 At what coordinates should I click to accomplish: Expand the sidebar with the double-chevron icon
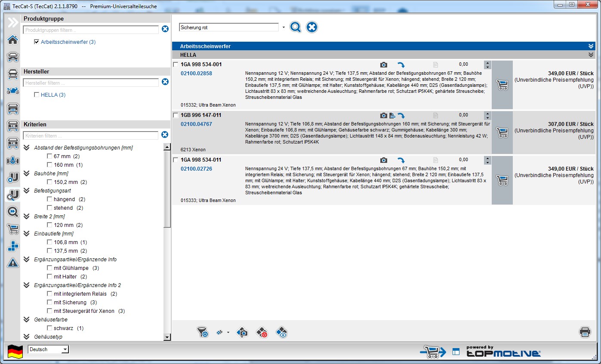(13, 22)
